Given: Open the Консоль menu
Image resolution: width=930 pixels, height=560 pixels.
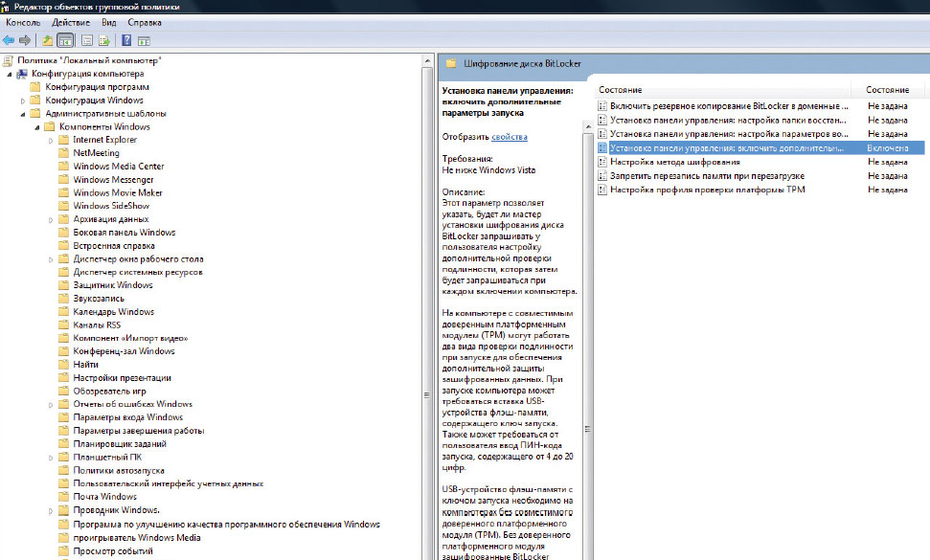Looking at the screenshot, I should (x=22, y=22).
